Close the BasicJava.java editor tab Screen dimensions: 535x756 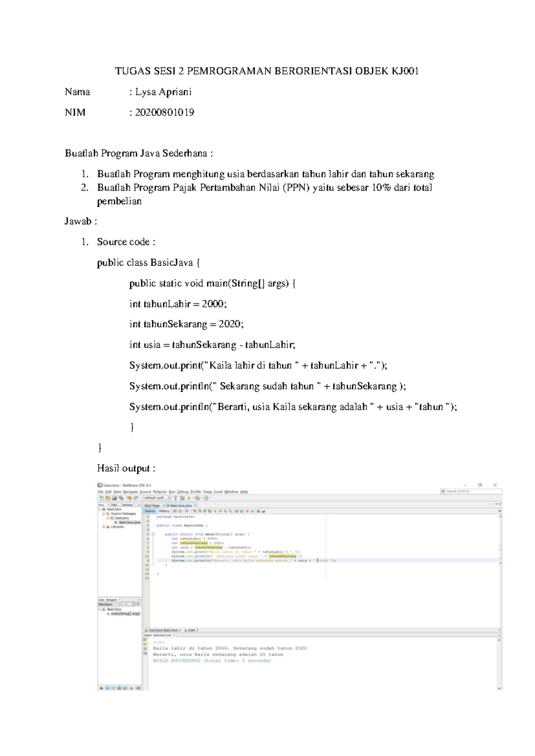195,505
